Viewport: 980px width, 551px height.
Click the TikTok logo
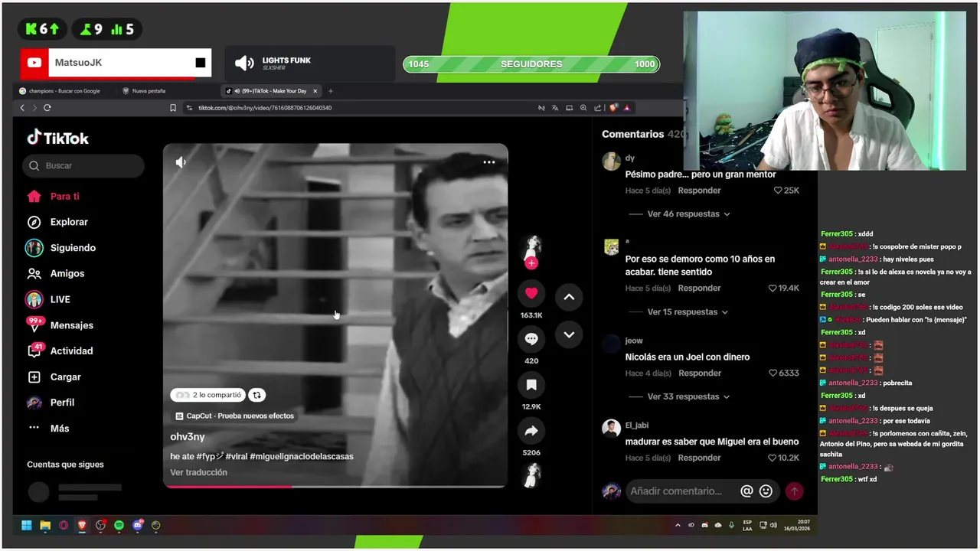point(58,138)
